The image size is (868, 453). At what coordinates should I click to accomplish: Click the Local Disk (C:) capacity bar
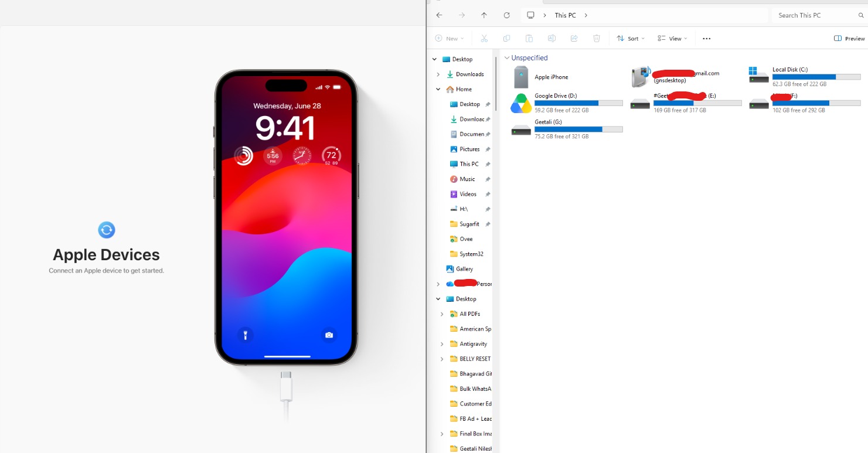816,77
